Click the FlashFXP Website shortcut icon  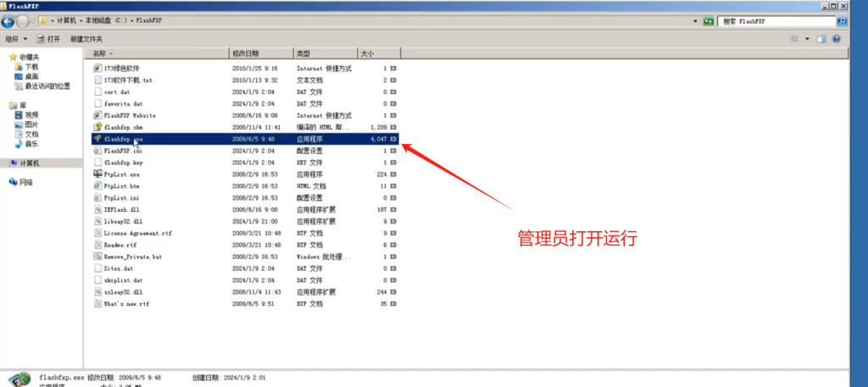pyautogui.click(x=98, y=115)
